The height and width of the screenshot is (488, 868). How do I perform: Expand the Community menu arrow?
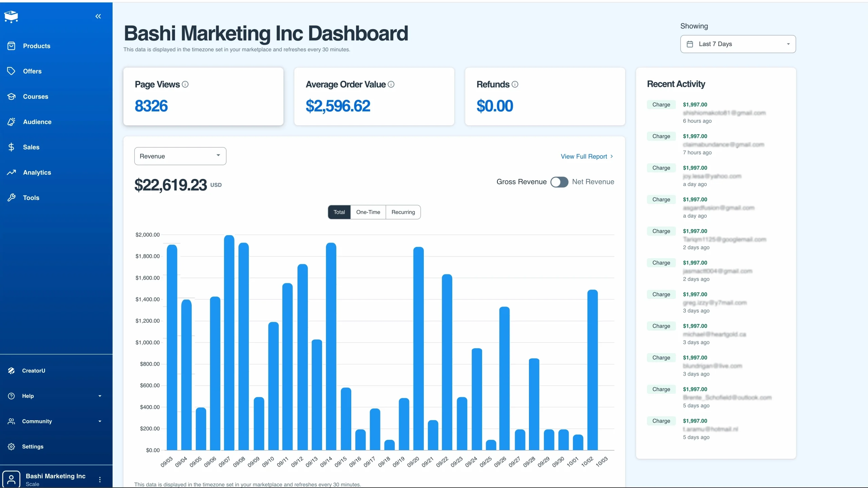(x=100, y=421)
